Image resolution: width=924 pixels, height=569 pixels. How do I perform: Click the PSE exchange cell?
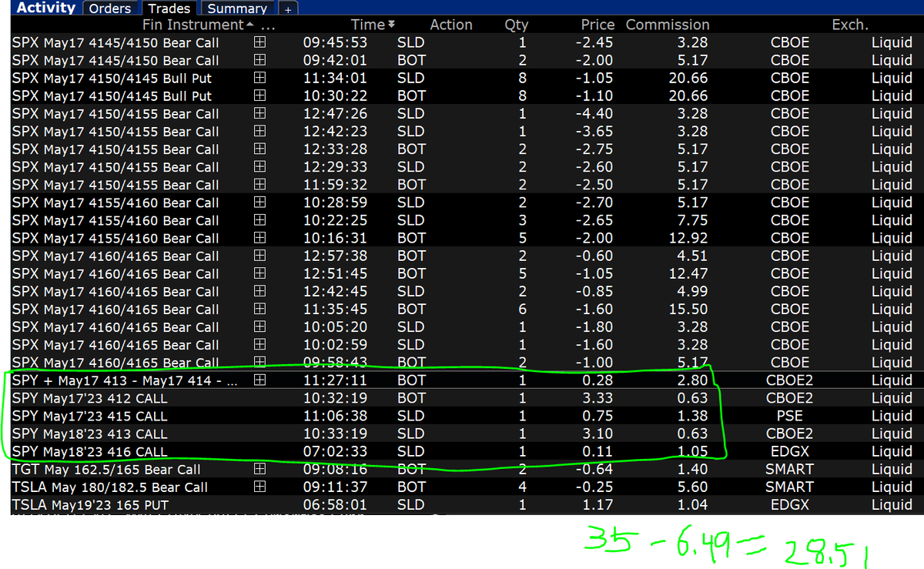click(790, 416)
